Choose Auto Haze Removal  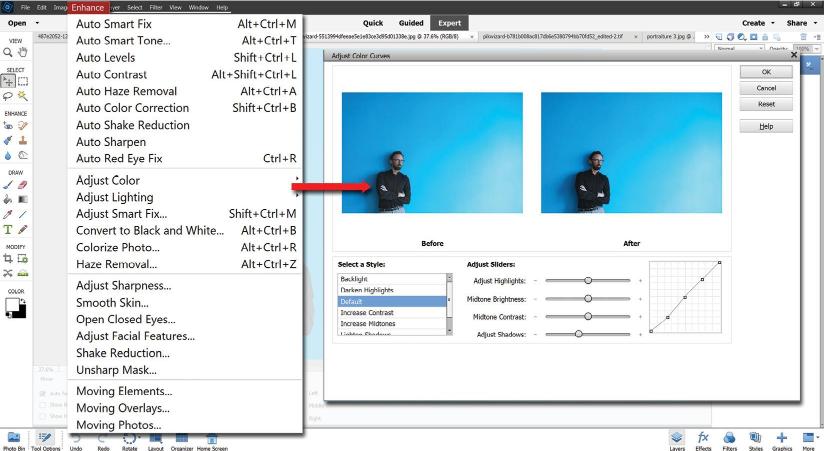pyautogui.click(x=185, y=91)
